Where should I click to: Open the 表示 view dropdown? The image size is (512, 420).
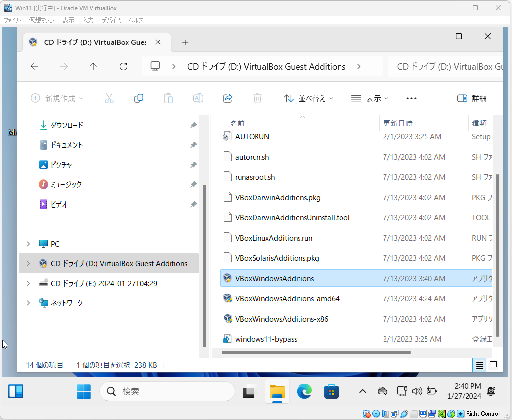coord(370,98)
